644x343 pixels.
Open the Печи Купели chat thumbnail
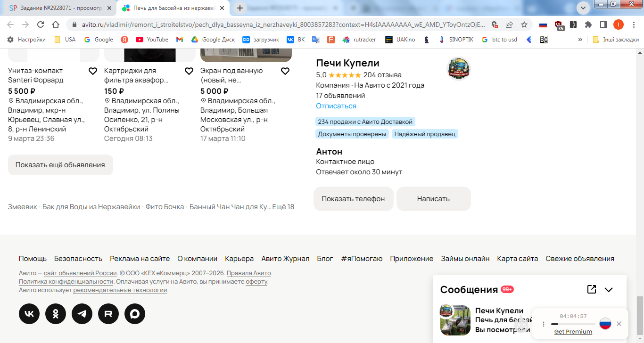tap(455, 320)
